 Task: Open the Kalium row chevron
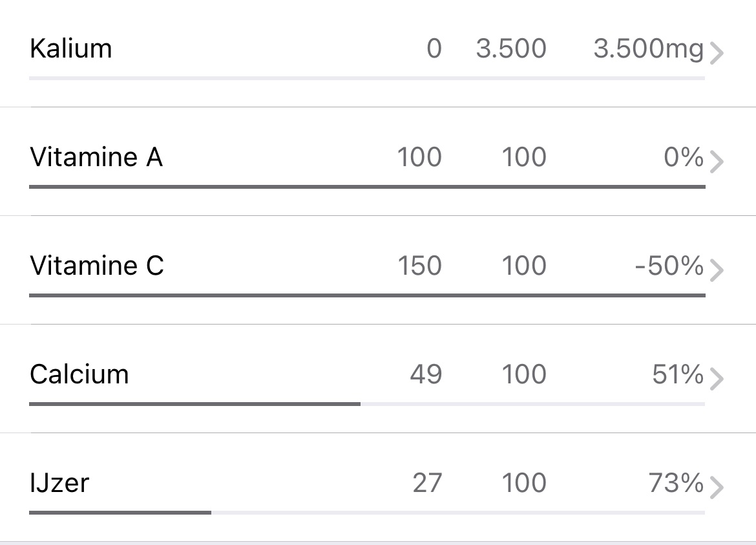716,53
